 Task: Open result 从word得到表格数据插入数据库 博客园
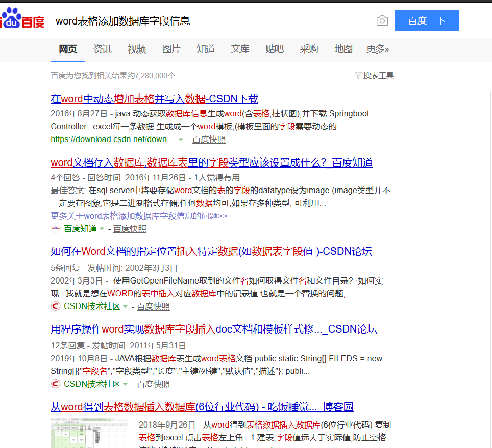tap(202, 407)
